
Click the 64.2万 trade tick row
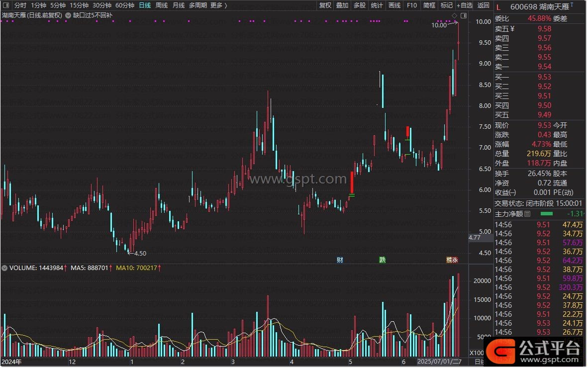coord(540,261)
